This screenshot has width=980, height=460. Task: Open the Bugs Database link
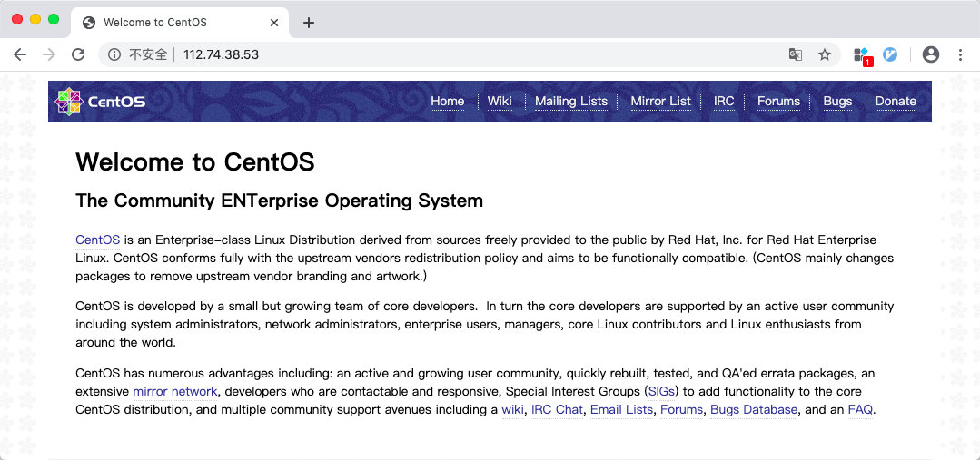[754, 410]
